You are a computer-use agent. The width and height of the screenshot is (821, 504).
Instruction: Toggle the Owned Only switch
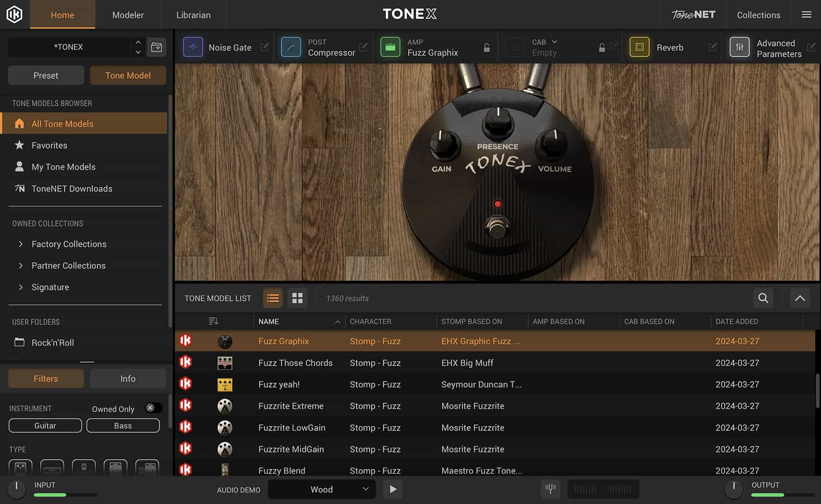coord(153,408)
